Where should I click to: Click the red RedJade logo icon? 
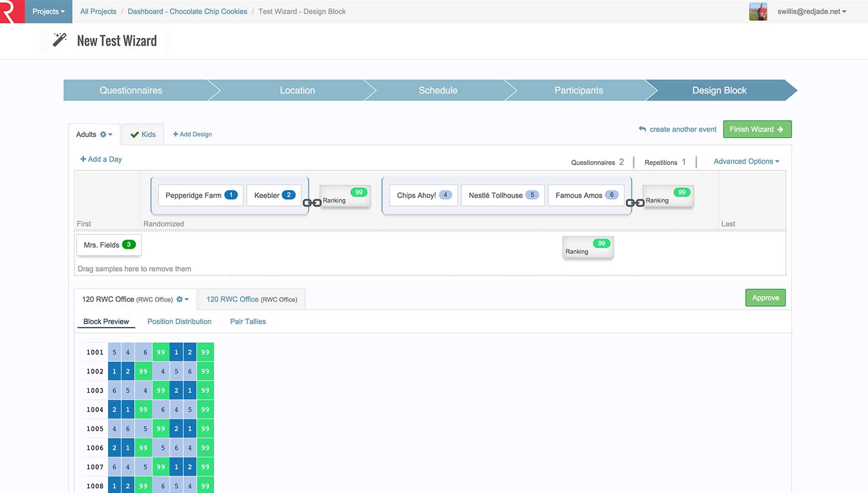click(11, 11)
